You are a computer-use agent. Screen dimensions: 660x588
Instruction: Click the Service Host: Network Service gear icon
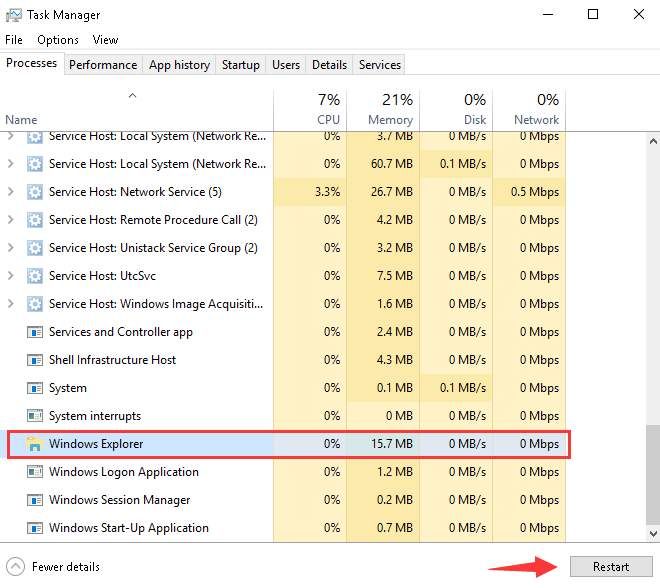[35, 192]
